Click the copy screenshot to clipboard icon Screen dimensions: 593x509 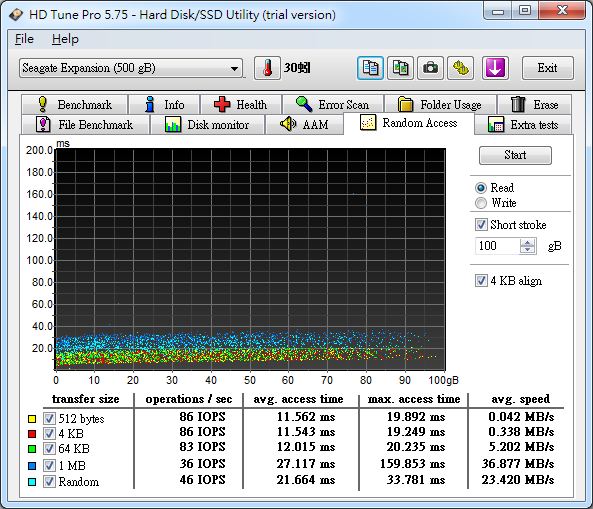click(x=401, y=68)
